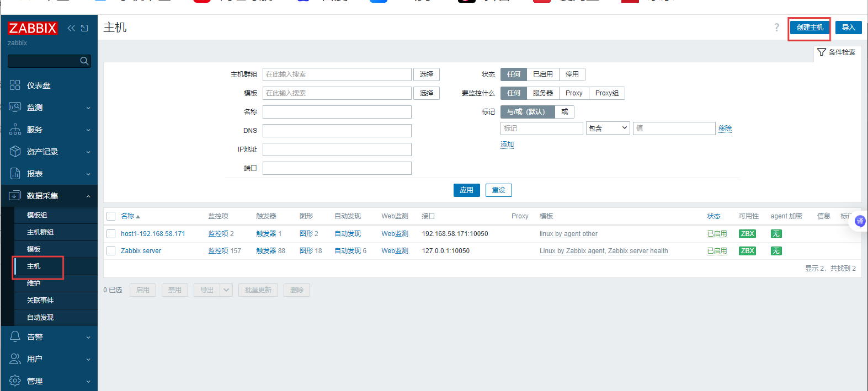868x391 pixels.
Task: Click the ZABBIX logo
Action: [x=33, y=28]
